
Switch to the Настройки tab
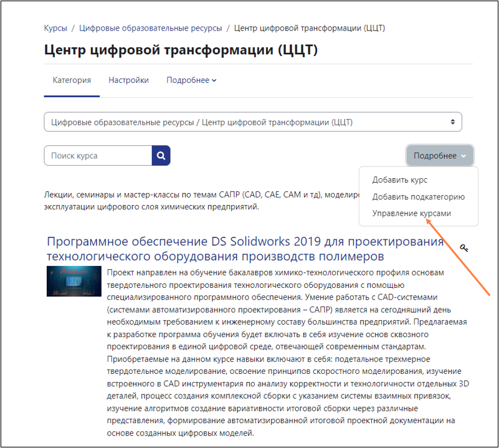point(128,80)
